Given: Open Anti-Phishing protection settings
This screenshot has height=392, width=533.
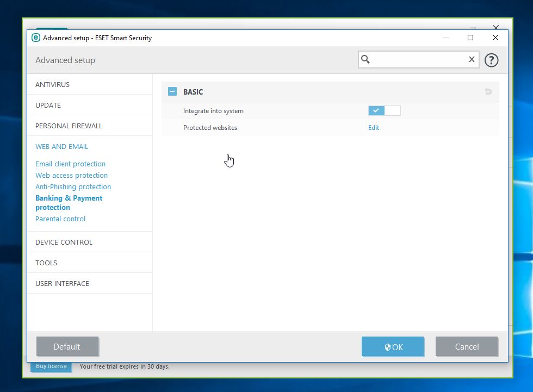Looking at the screenshot, I should (73, 186).
